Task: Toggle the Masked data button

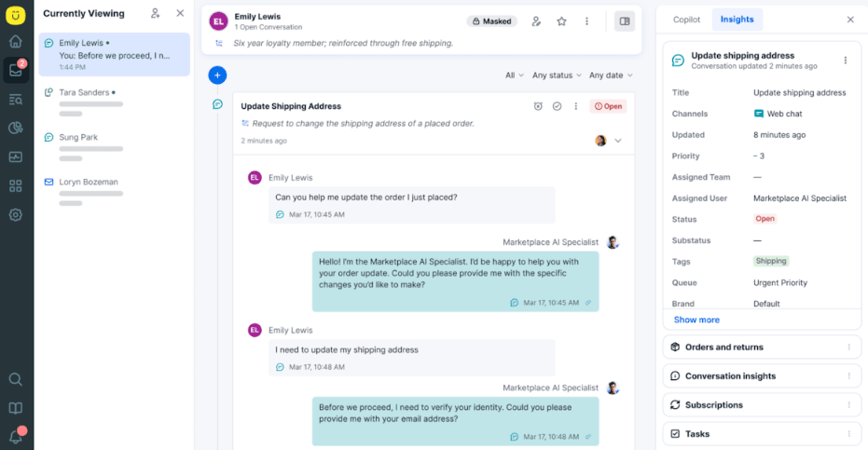Action: pyautogui.click(x=491, y=21)
